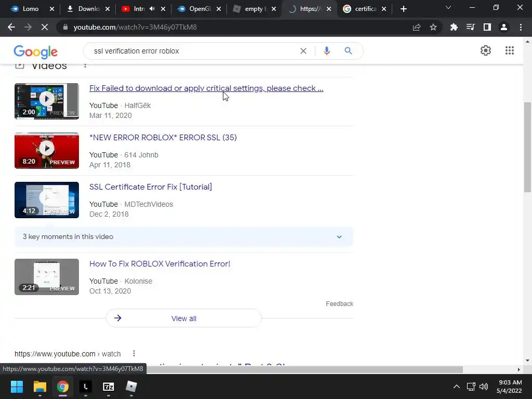Close the OpenGL tab

[x=219, y=9]
